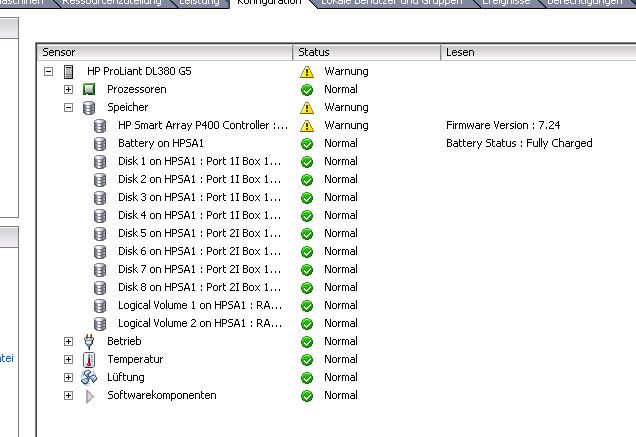636x437 pixels.
Task: Expand the Prozessoren node
Action: click(69, 90)
